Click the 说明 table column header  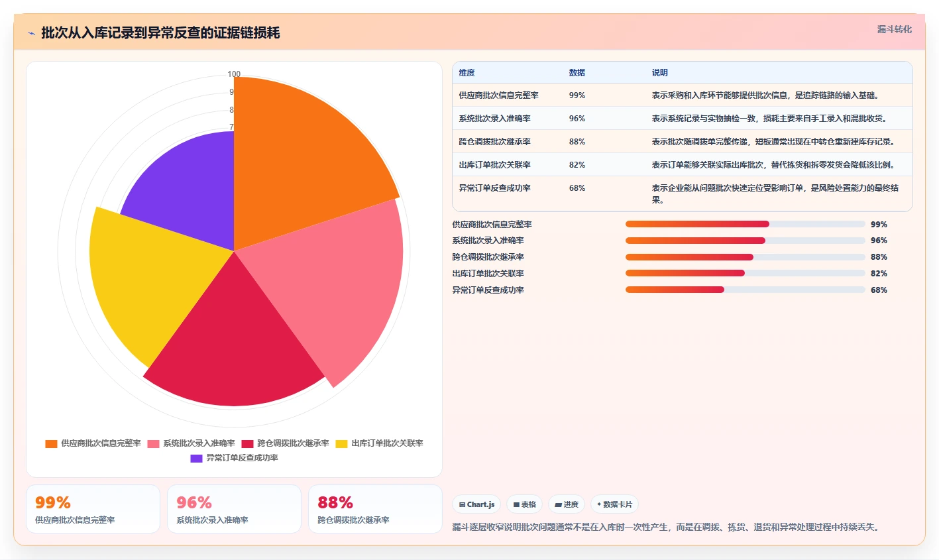coord(659,73)
